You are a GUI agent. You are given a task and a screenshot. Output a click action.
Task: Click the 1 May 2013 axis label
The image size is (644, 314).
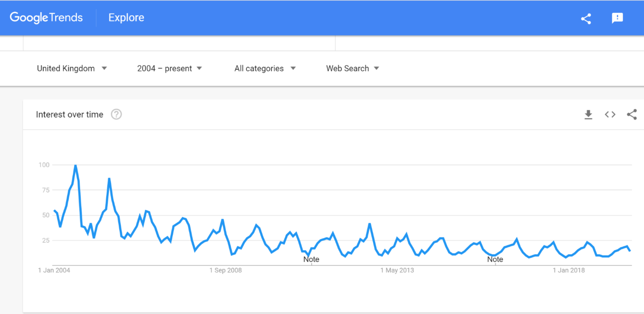pyautogui.click(x=397, y=270)
